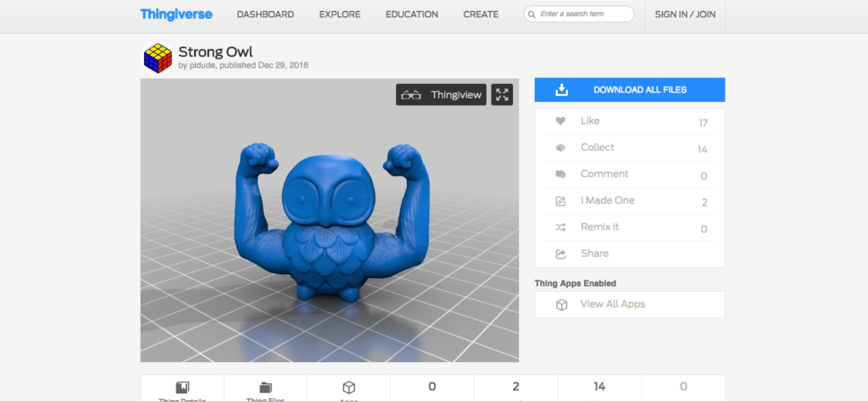
Task: Click the Like count 17
Action: [x=703, y=123]
